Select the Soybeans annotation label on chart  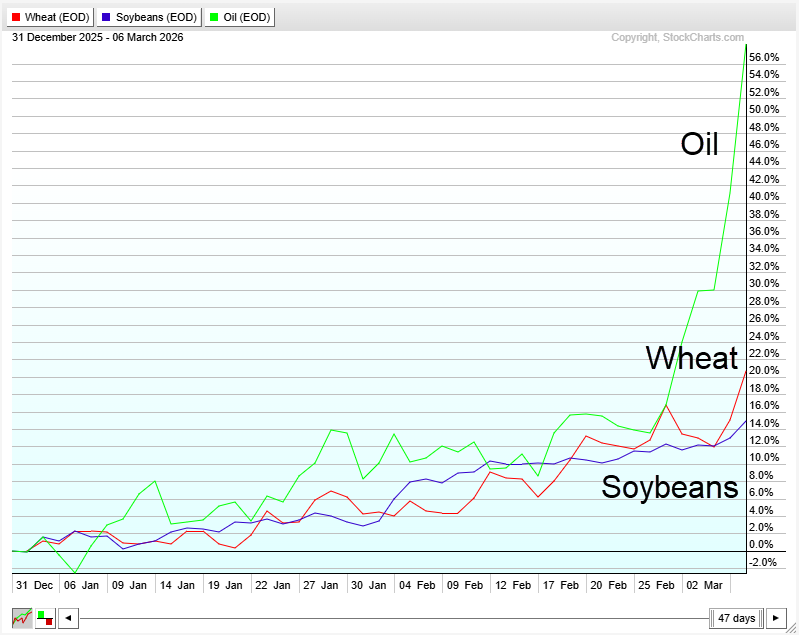[x=669, y=487]
